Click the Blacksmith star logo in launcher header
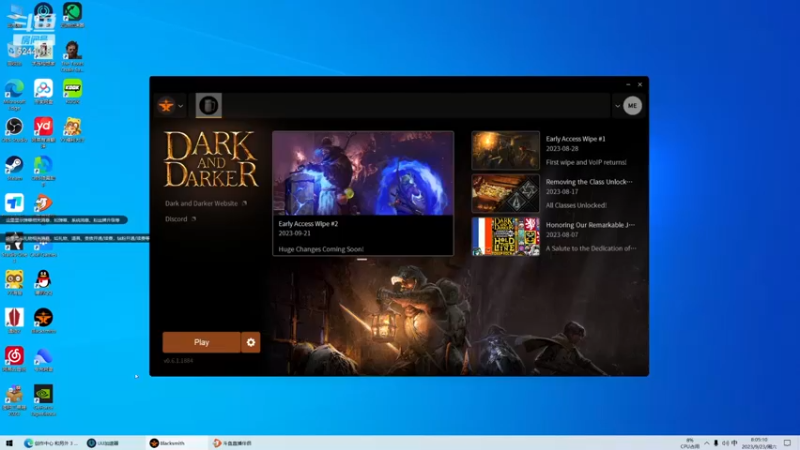 tap(166, 106)
